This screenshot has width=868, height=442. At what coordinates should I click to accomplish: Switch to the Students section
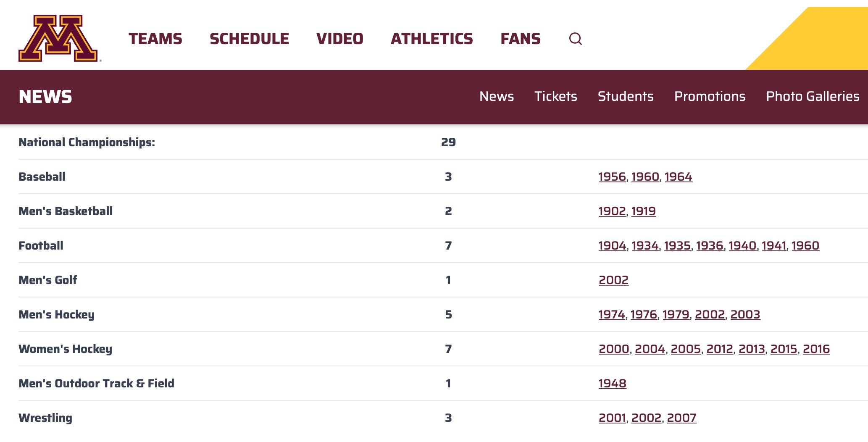(626, 96)
